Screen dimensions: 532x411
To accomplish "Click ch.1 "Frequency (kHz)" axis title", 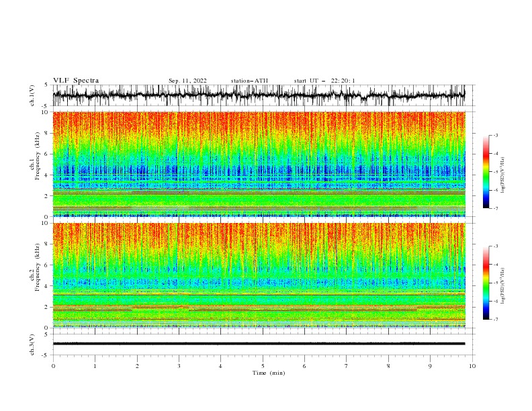I will (x=38, y=155).
